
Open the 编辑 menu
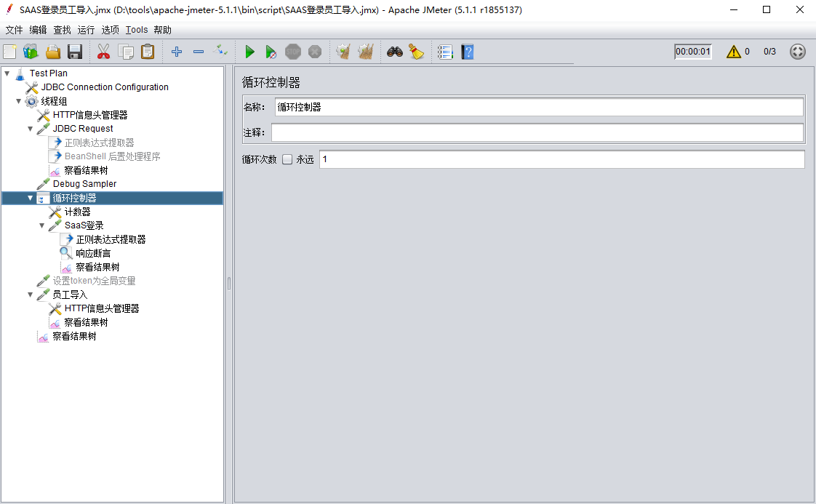(x=38, y=30)
